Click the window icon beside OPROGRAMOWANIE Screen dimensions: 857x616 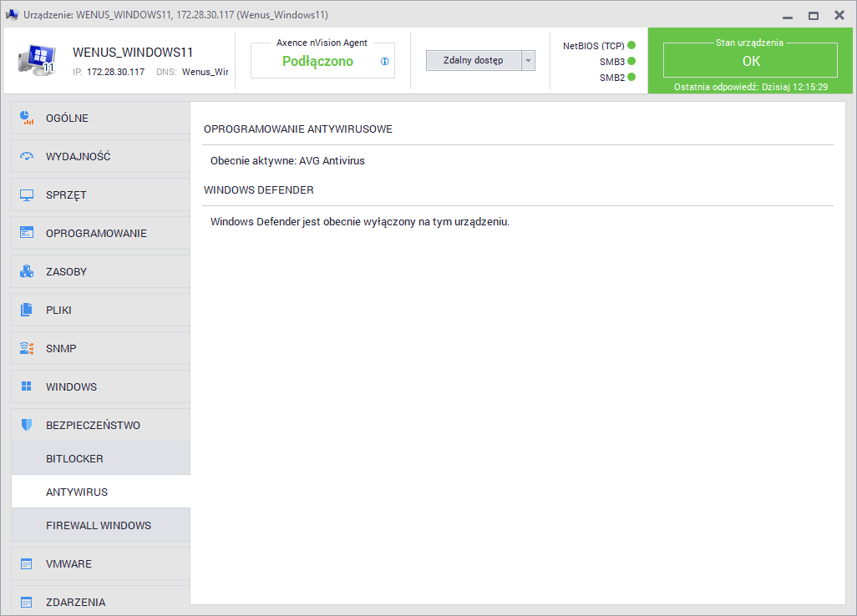[x=27, y=233]
